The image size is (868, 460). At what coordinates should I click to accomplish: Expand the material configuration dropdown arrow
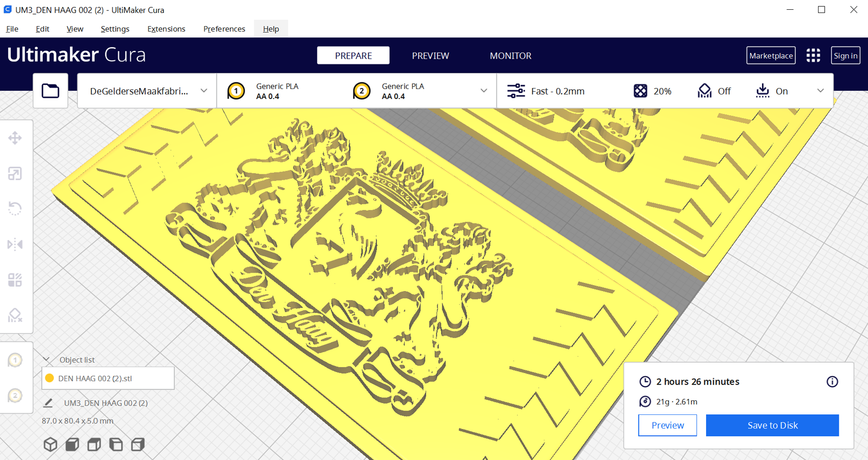483,91
